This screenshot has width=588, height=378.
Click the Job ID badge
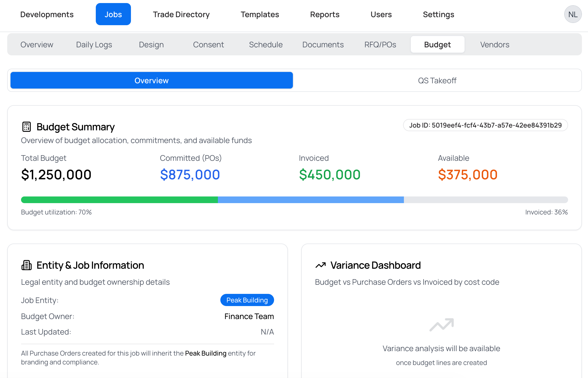click(x=486, y=125)
